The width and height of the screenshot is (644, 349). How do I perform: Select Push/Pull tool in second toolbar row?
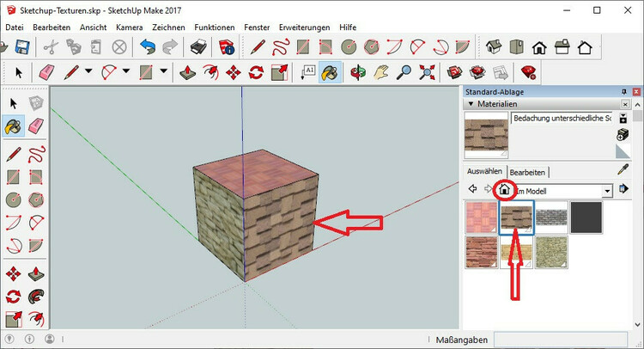pos(188,73)
